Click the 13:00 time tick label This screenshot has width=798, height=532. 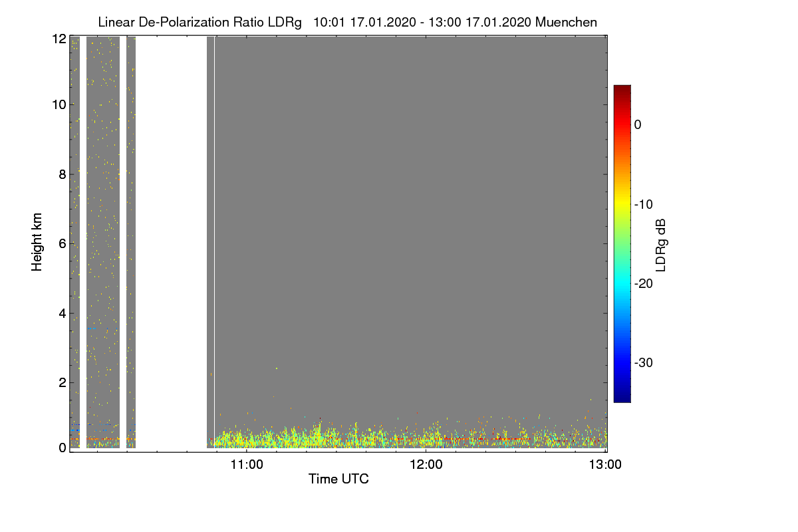pyautogui.click(x=606, y=465)
